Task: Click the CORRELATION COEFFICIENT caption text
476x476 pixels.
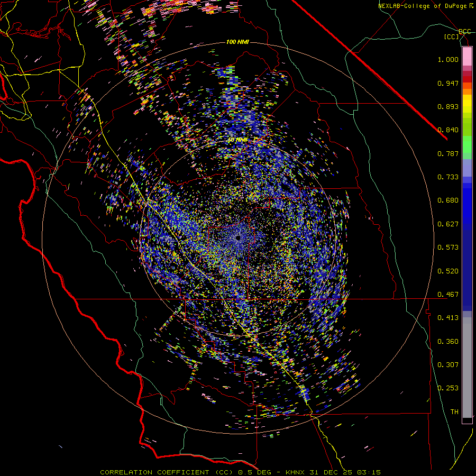Action: coord(154,472)
